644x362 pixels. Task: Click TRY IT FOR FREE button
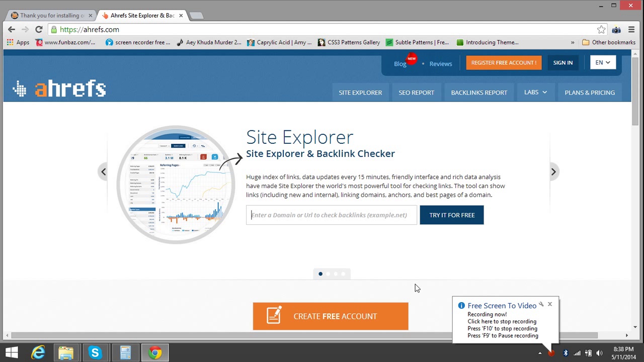(452, 215)
